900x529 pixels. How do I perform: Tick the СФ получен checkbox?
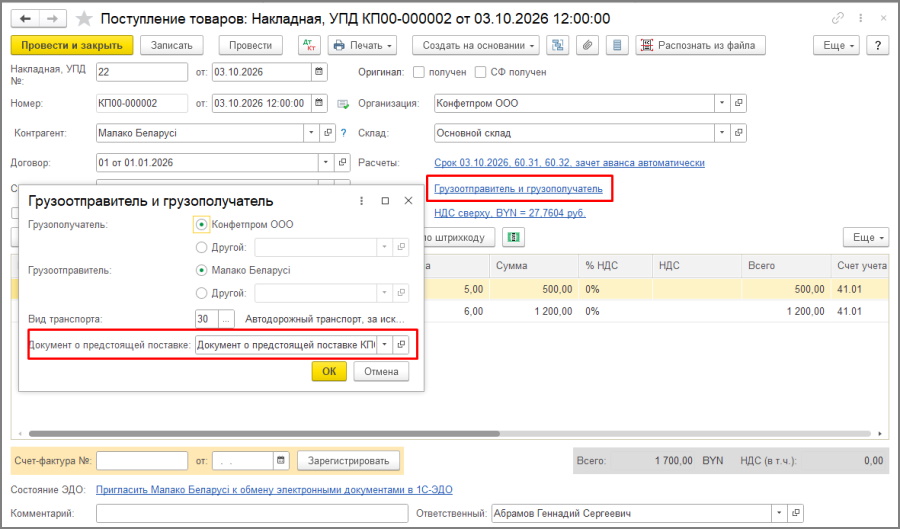480,72
